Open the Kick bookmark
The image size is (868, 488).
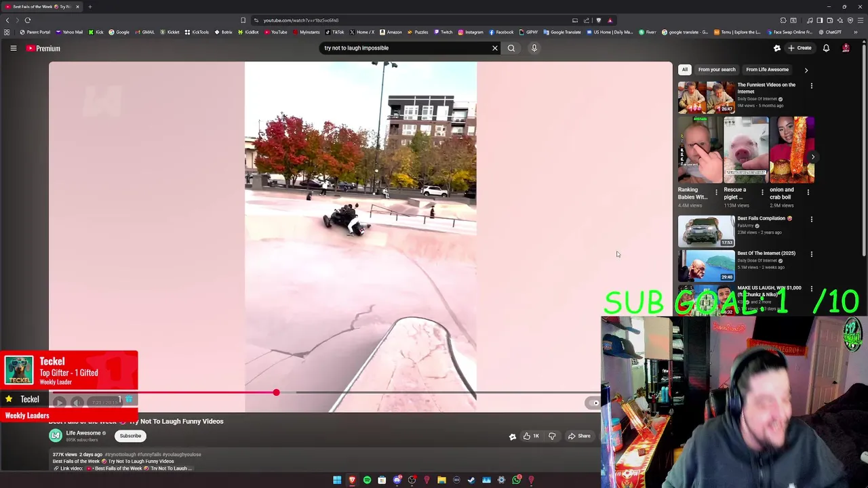point(96,32)
